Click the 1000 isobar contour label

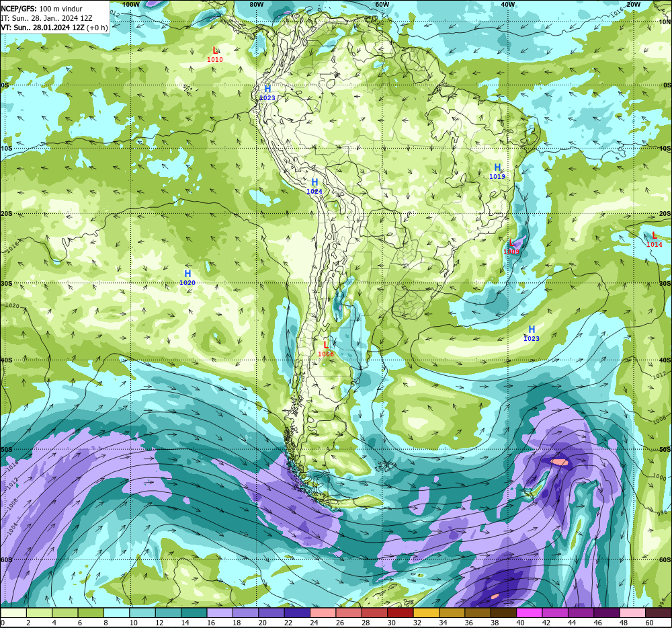tap(660, 477)
